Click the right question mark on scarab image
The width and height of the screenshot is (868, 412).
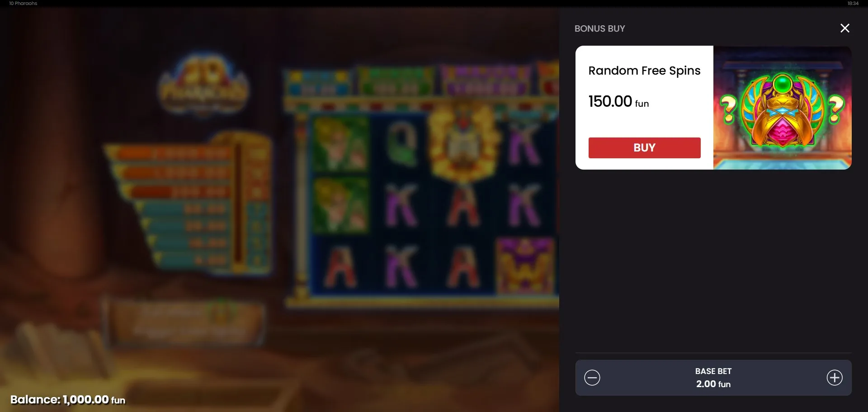pyautogui.click(x=836, y=109)
